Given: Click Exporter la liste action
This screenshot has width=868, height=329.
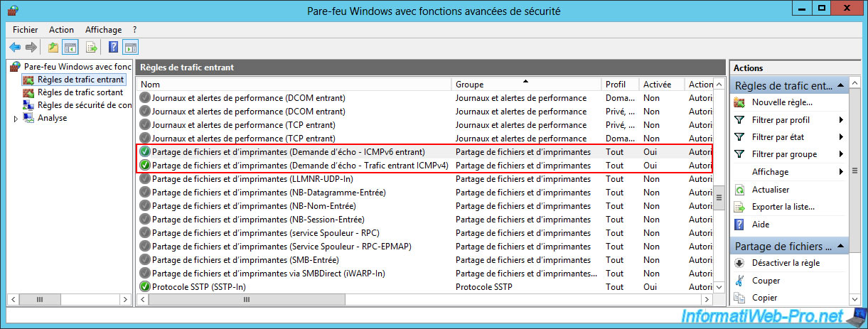Looking at the screenshot, I should coord(783,207).
